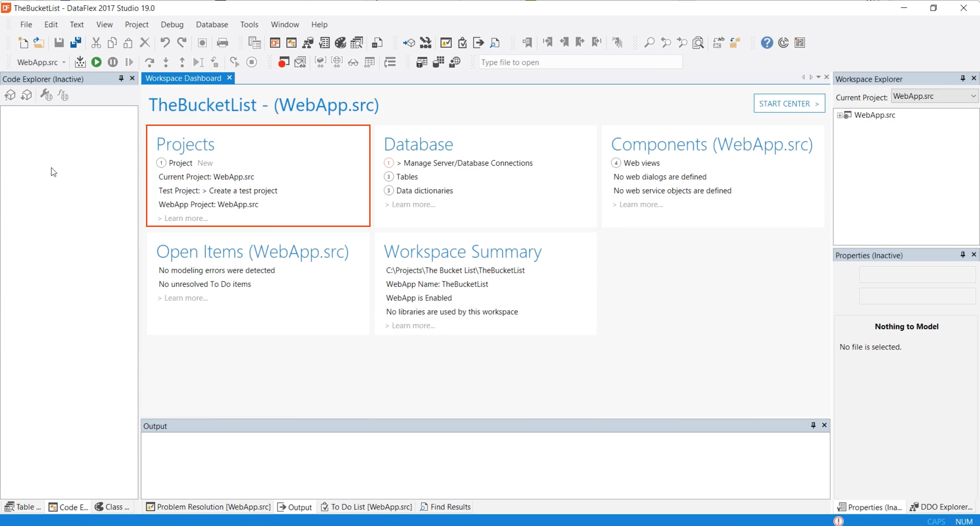Click the breakpoints window red dot icon
980x526 pixels.
coord(283,62)
